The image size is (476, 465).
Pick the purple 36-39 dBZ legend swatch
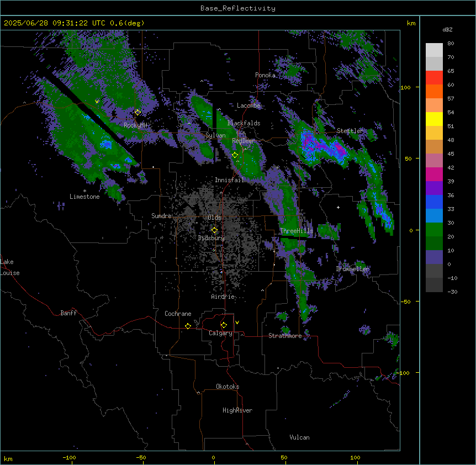click(434, 188)
